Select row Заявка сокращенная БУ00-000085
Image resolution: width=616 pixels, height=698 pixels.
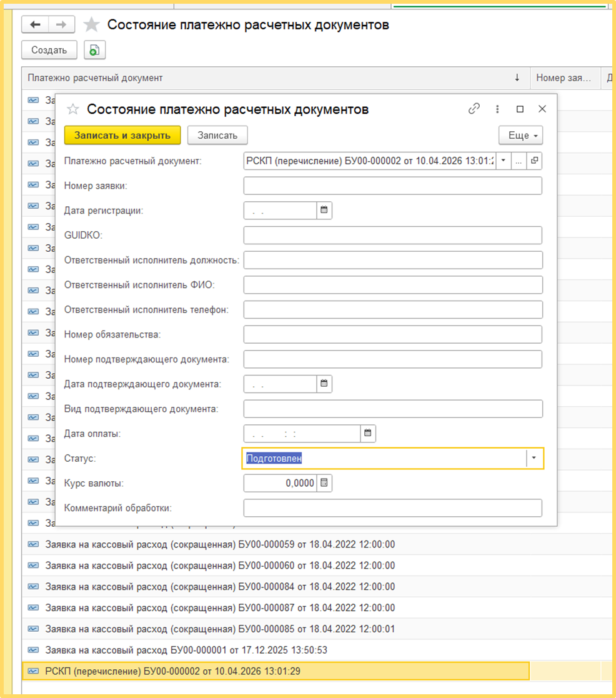[276, 629]
